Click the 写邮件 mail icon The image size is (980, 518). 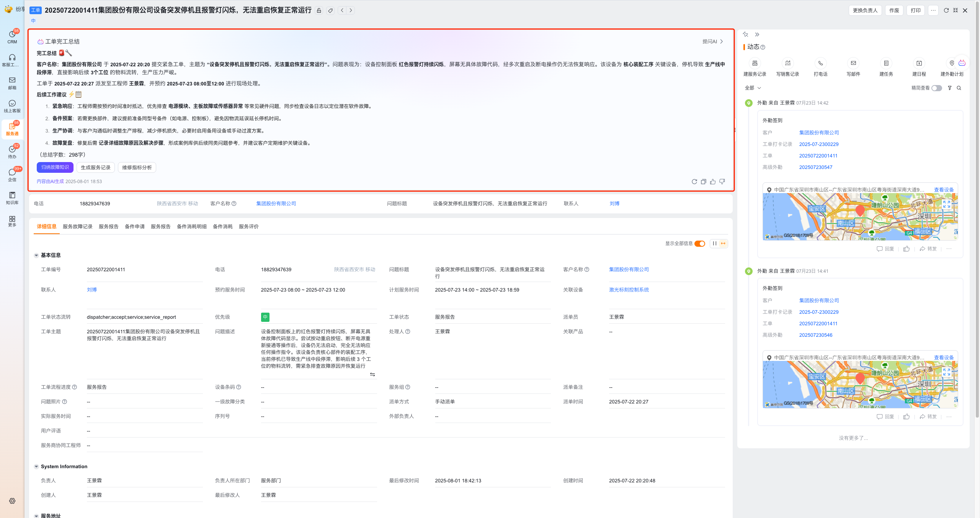point(853,63)
